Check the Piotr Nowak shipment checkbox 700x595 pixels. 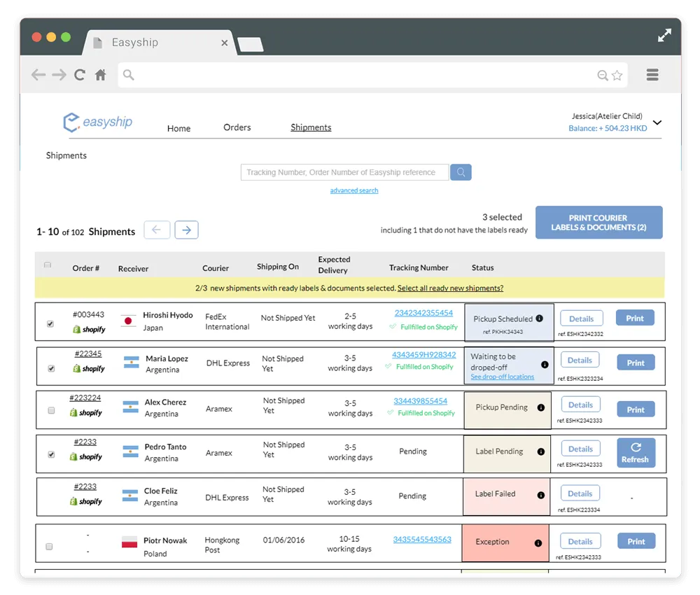49,546
